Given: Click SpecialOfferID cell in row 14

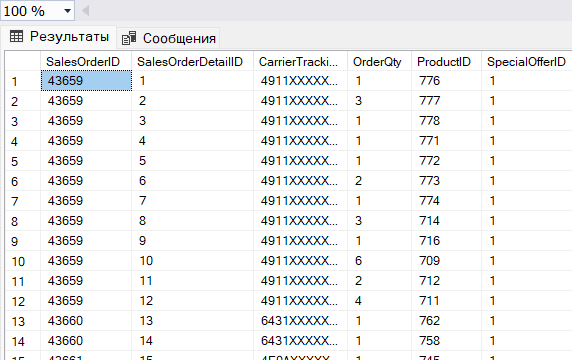Looking at the screenshot, I should point(527,341).
